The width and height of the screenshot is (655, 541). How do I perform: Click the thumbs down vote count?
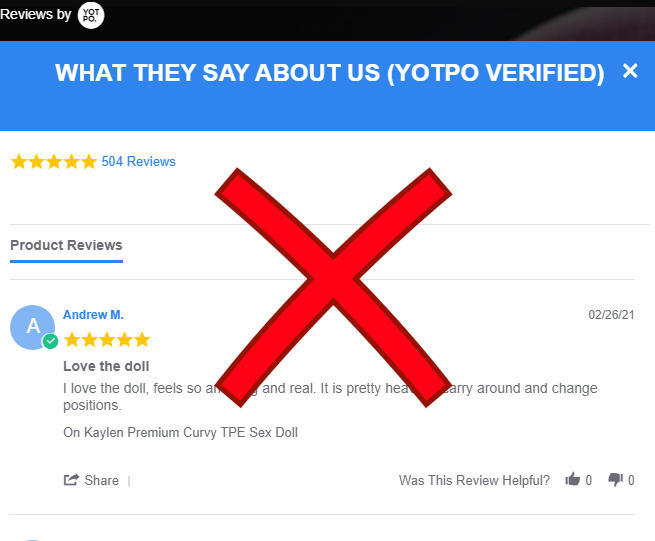point(631,480)
